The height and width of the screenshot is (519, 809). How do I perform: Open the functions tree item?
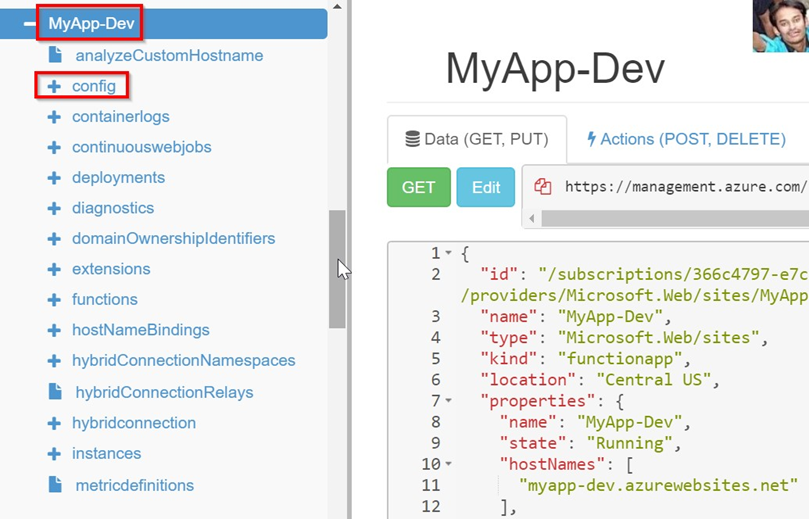point(104,299)
